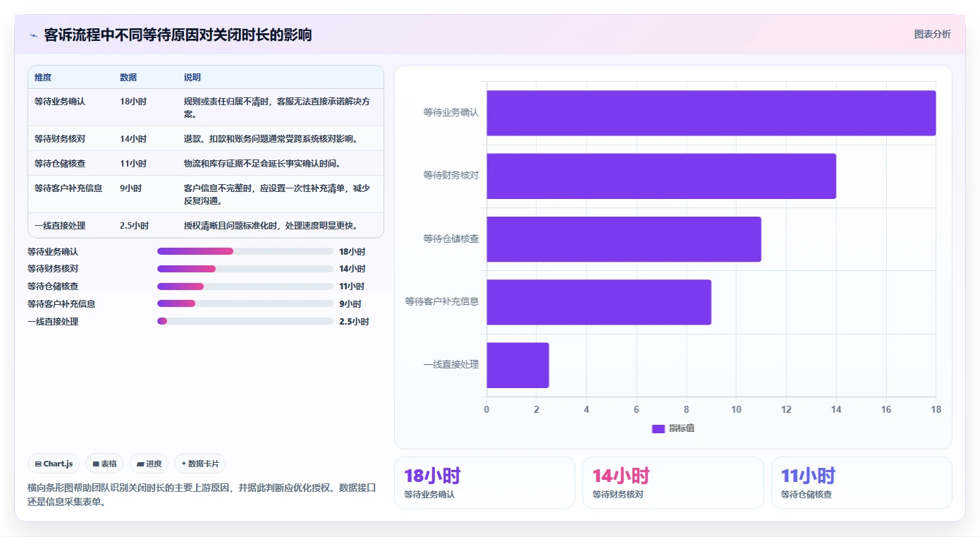Click the 指标值 legend text
The width and height of the screenshot is (980, 537).
click(x=682, y=428)
